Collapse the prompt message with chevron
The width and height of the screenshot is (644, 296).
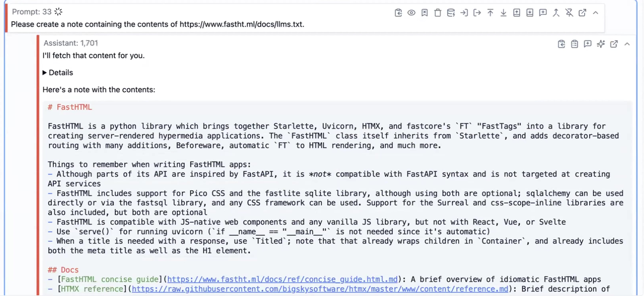[x=596, y=13]
